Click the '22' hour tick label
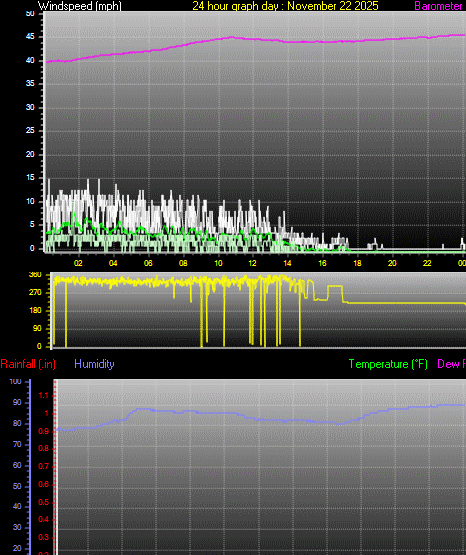 (427, 263)
